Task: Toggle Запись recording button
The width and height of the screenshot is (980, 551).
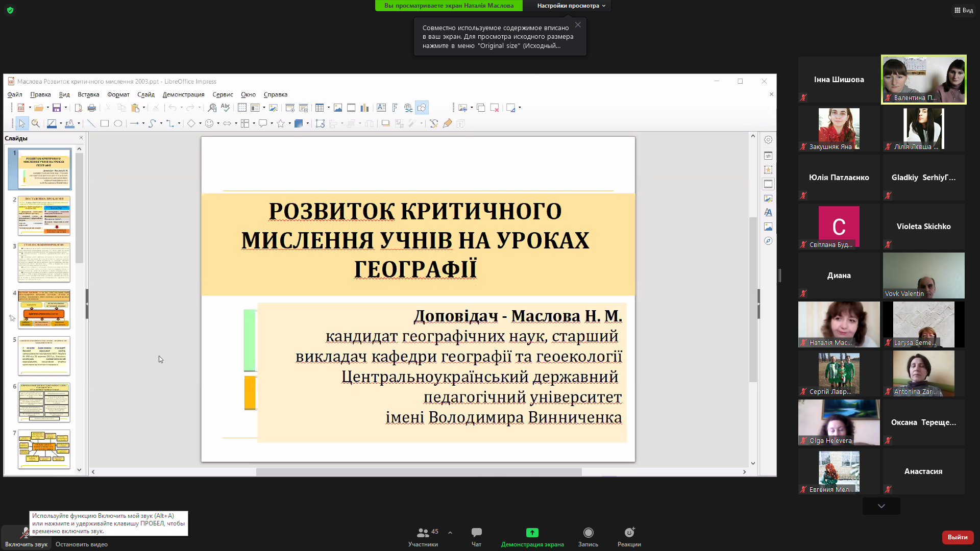Action: pyautogui.click(x=588, y=536)
